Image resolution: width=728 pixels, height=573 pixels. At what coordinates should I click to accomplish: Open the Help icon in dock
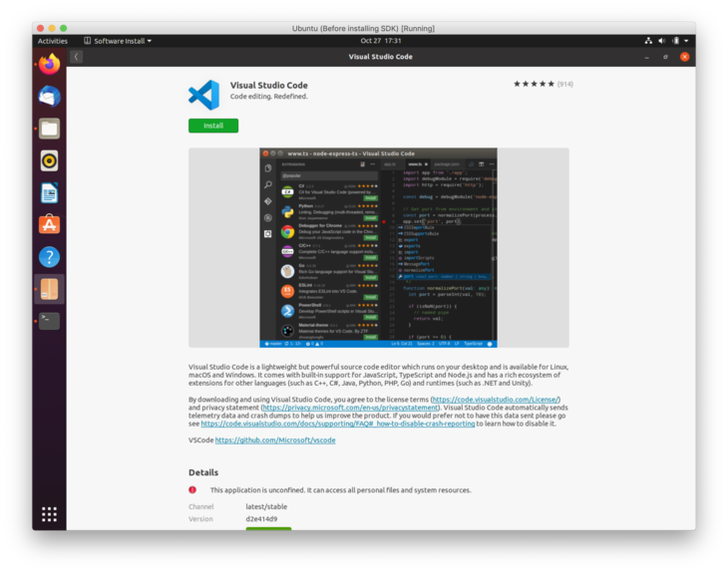(x=49, y=256)
